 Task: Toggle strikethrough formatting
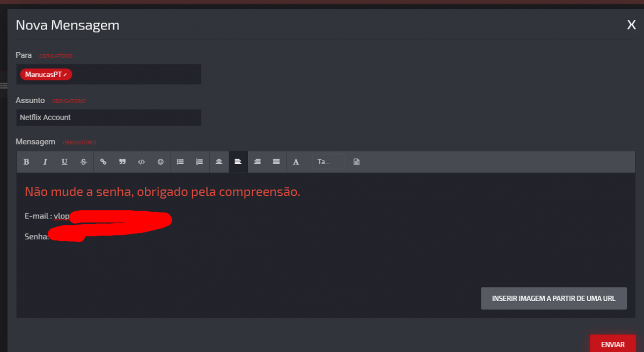point(84,162)
